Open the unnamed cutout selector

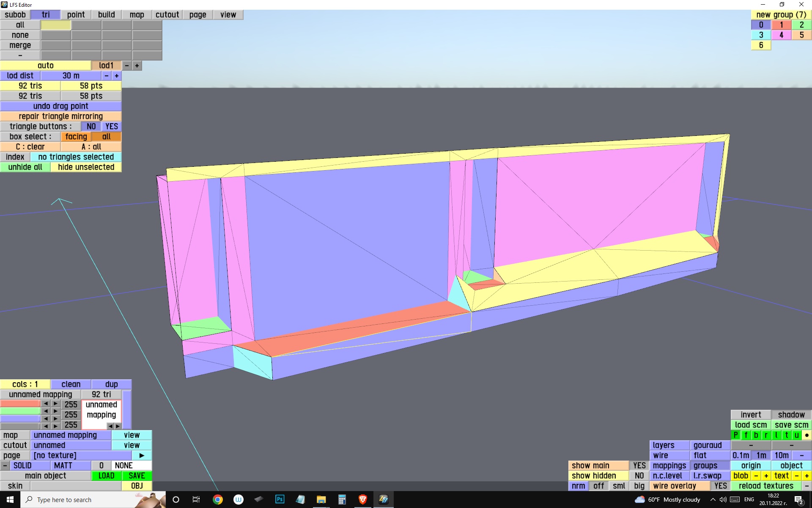point(71,445)
